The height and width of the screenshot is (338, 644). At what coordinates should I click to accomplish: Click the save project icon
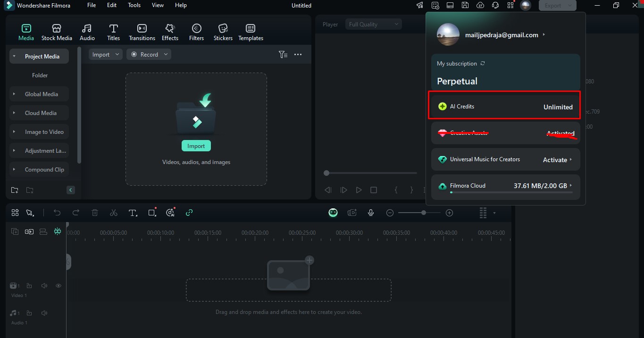click(x=465, y=5)
